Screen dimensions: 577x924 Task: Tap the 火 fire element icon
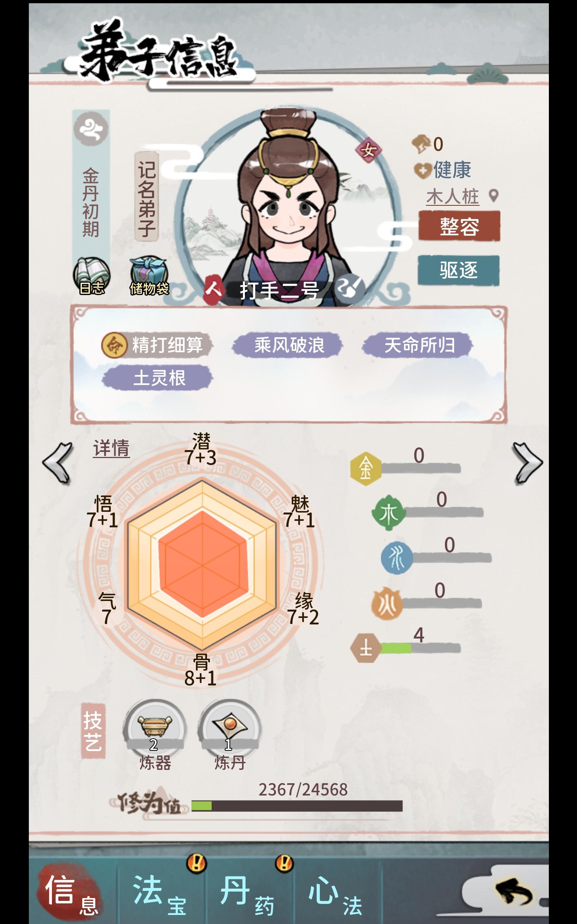point(387,603)
